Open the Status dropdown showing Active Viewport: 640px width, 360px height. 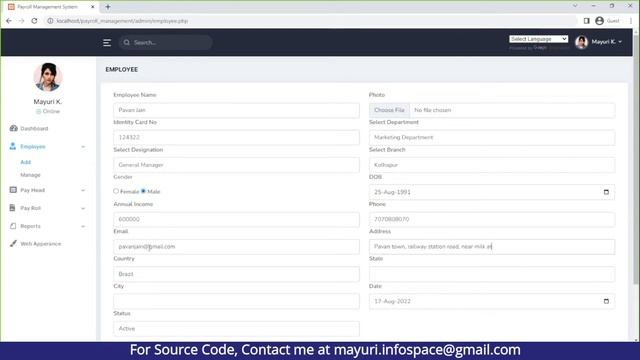click(x=236, y=329)
